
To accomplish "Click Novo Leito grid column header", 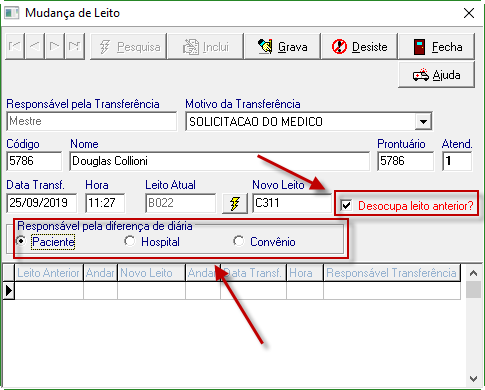I will (151, 273).
